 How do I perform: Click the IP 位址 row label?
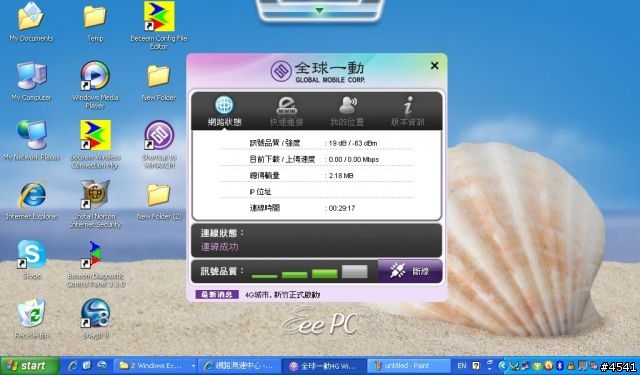pos(260,192)
